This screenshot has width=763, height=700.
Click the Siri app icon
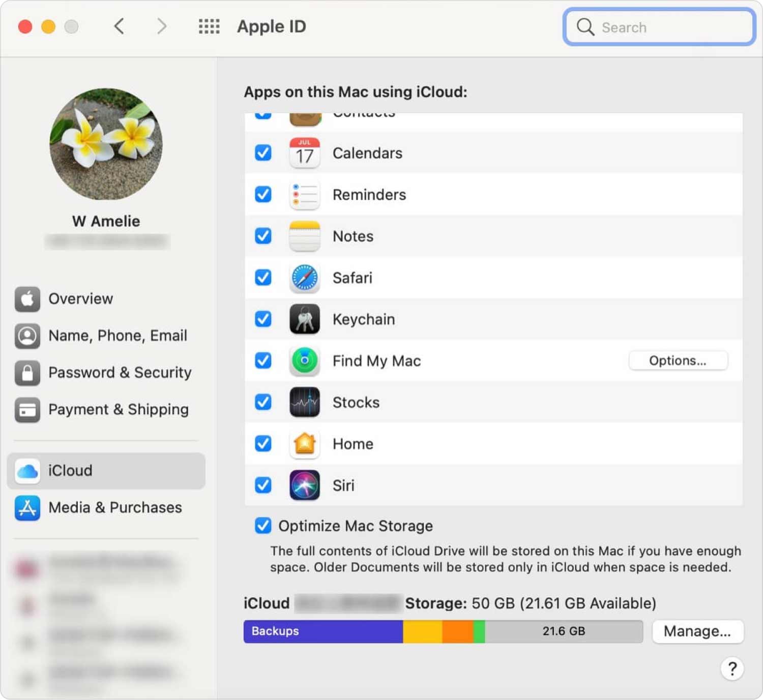[304, 485]
